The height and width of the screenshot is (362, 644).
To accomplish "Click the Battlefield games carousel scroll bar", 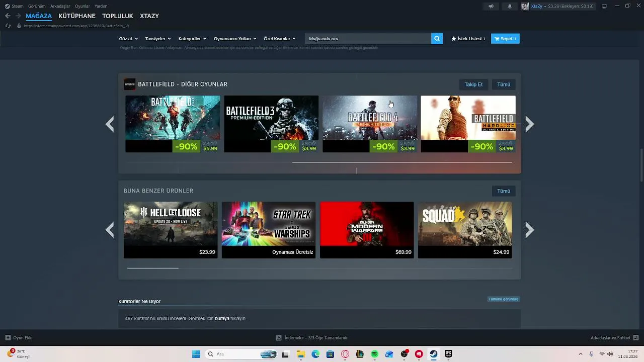I will pyautogui.click(x=402, y=162).
